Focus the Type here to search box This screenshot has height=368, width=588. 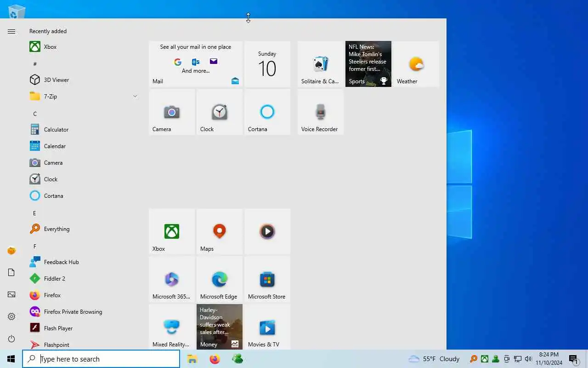click(x=101, y=359)
